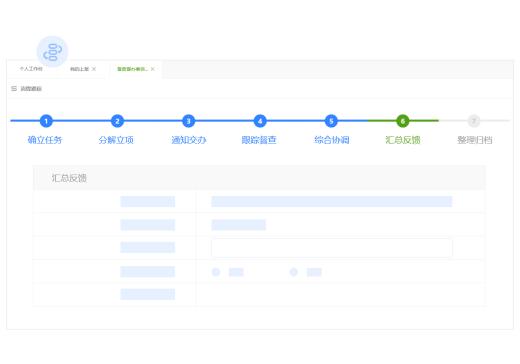This screenshot has height=364, width=520.
Task: Click the 汇总反馈 green step label
Action: pos(403,140)
